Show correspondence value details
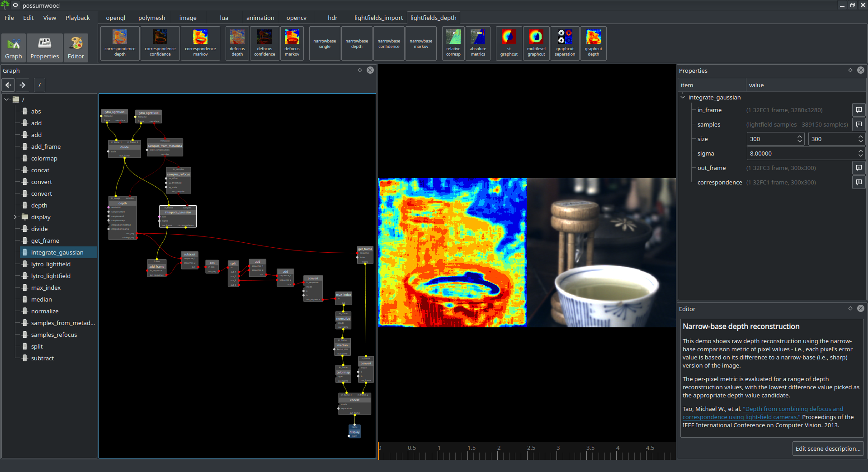The width and height of the screenshot is (868, 472). (859, 182)
